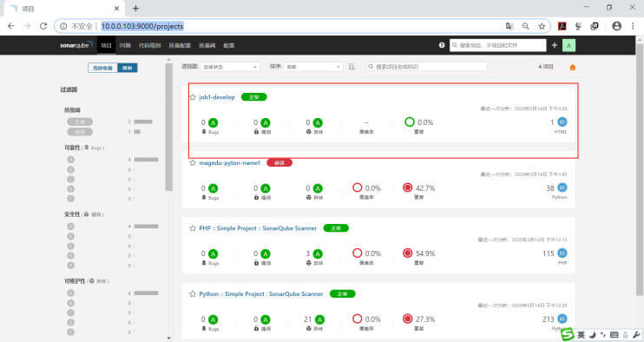
Task: Filter security by rating C
Action: click(x=70, y=246)
